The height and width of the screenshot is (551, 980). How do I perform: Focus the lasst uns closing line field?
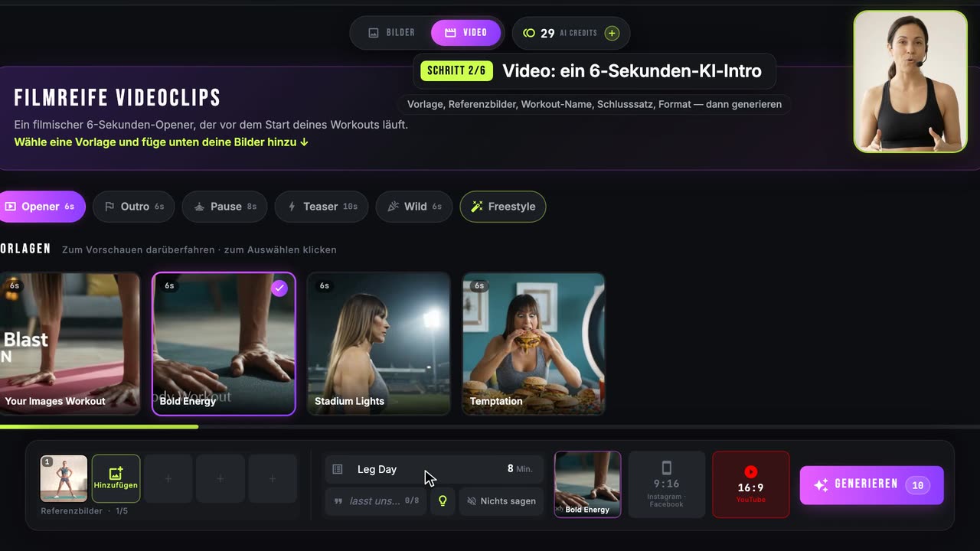pos(376,501)
